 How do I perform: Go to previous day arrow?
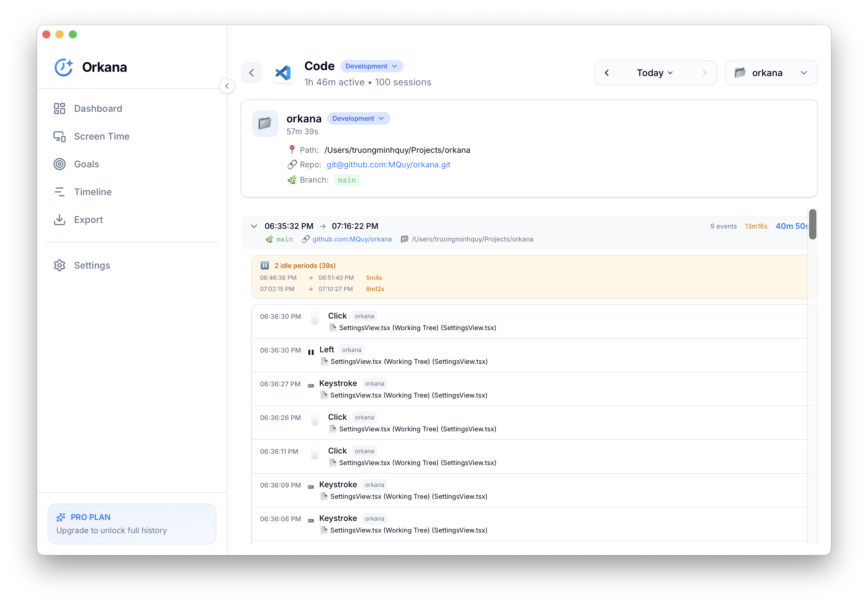tap(607, 72)
